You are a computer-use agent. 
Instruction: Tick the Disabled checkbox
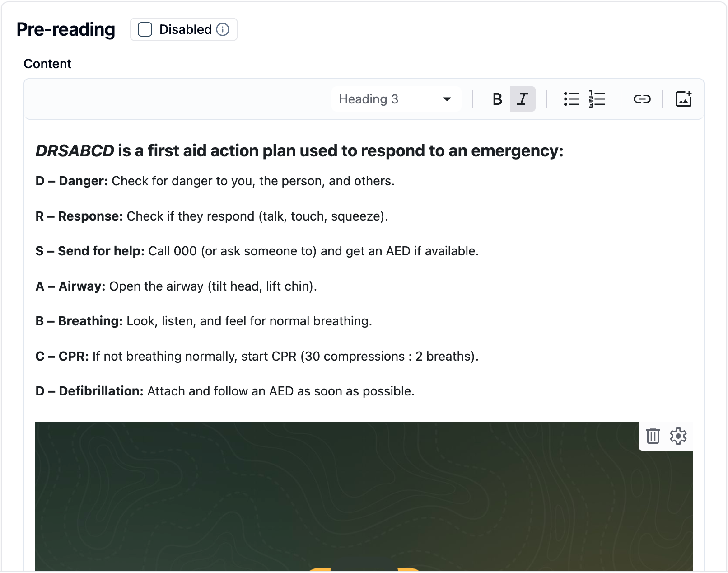[x=145, y=29]
